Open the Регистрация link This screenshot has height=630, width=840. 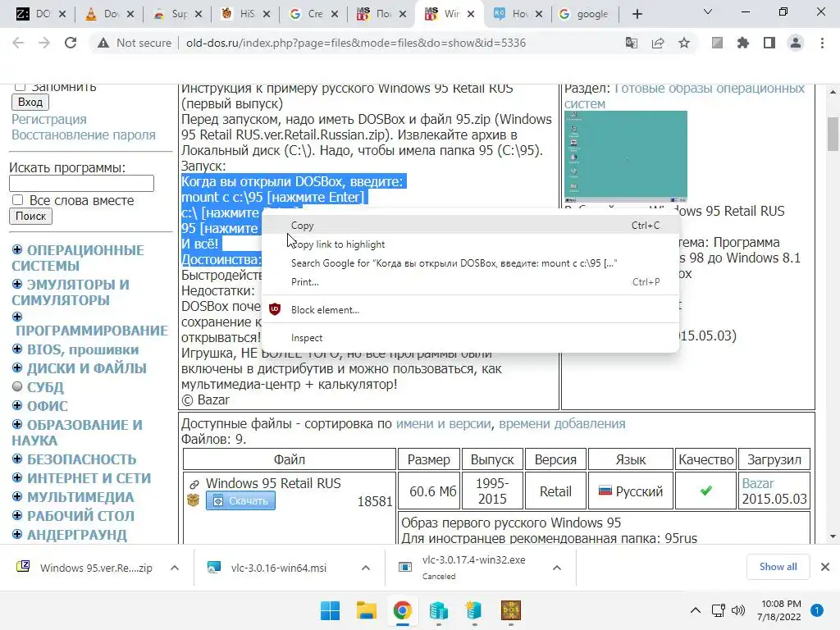48,119
